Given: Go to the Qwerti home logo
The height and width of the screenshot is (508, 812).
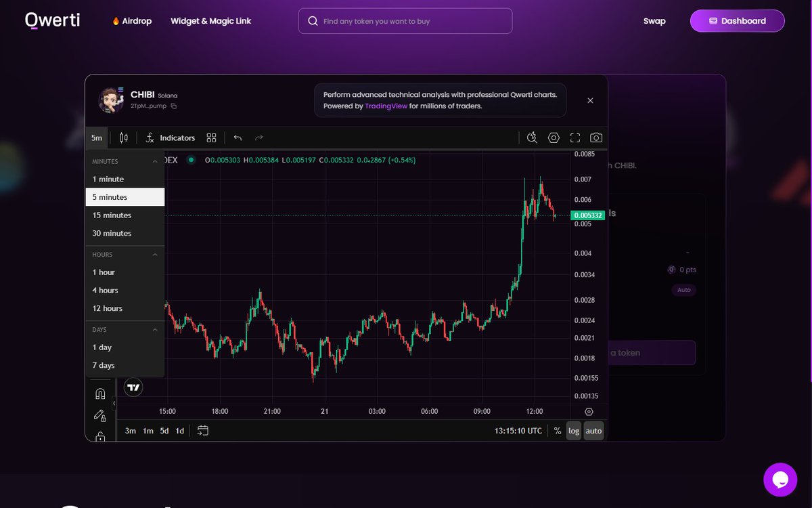Looking at the screenshot, I should point(53,20).
